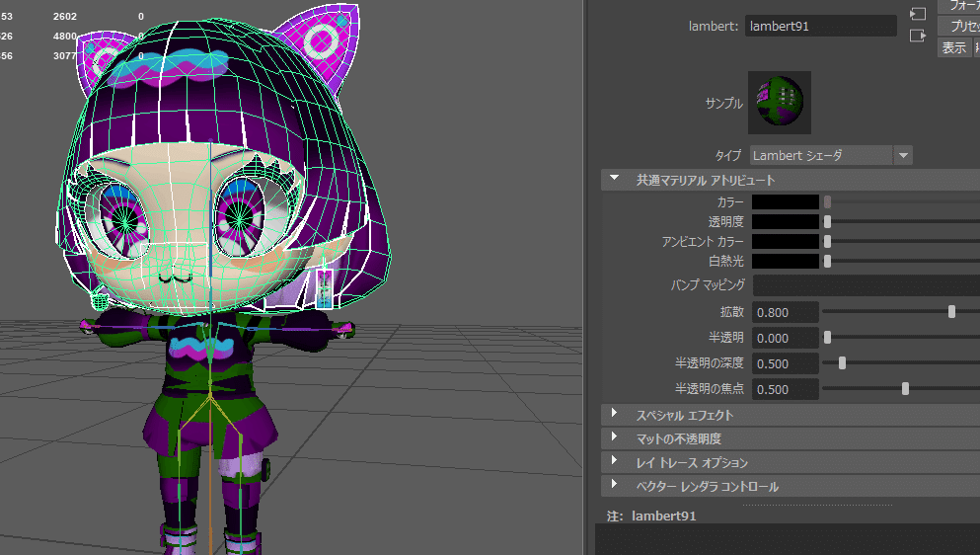980x555 pixels.
Task: Collapse the 共通マテリアル アトリビュート section
Action: (x=615, y=180)
